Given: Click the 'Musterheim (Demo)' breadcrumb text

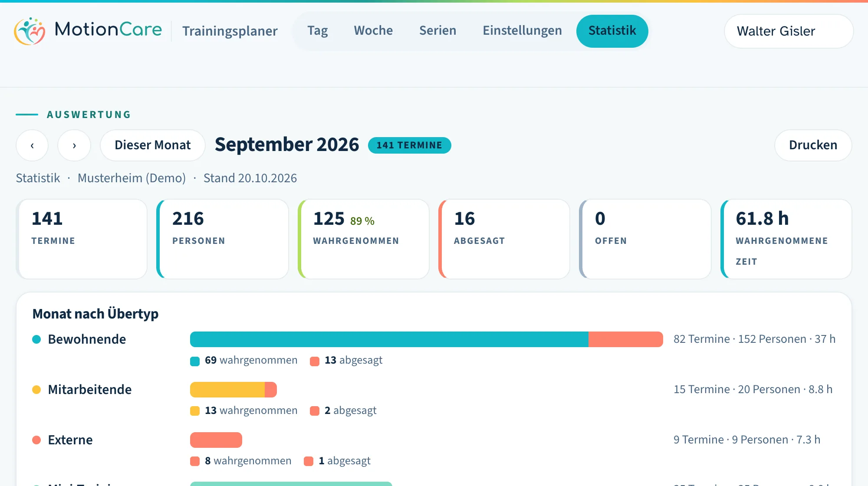Looking at the screenshot, I should [x=132, y=178].
